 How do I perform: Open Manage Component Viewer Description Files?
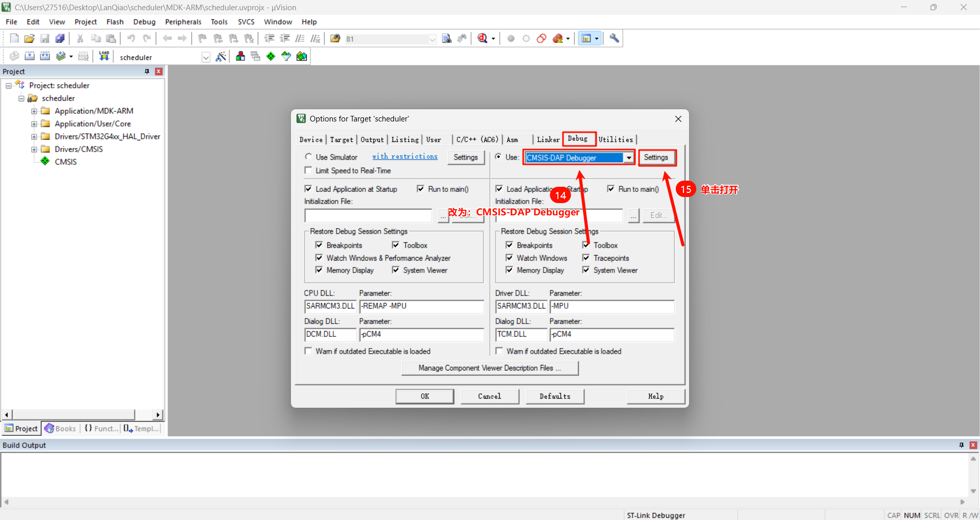click(490, 368)
